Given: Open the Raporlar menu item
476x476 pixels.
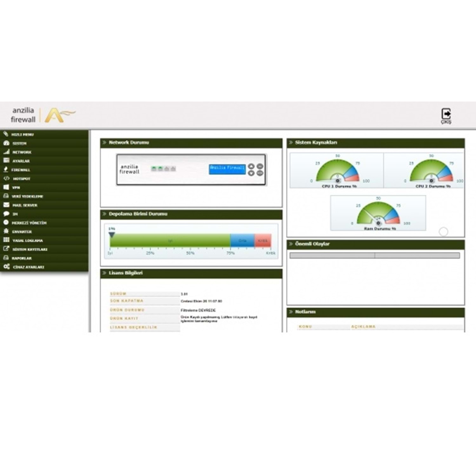Looking at the screenshot, I should (x=44, y=258).
